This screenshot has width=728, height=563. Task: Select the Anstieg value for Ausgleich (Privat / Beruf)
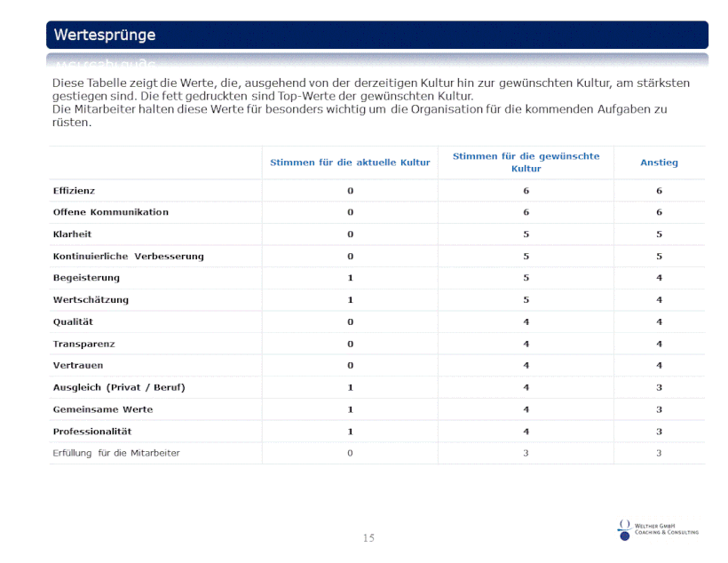(659, 387)
